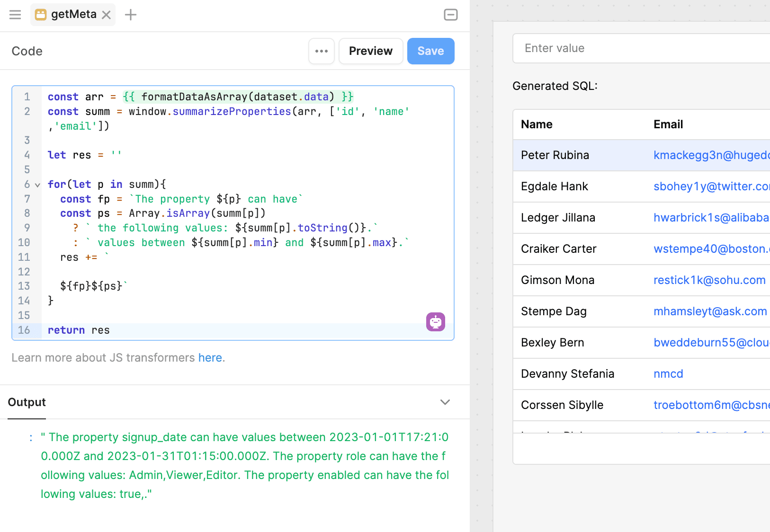This screenshot has height=532, width=770.
Task: Switch to the Output tab
Action: (x=27, y=402)
